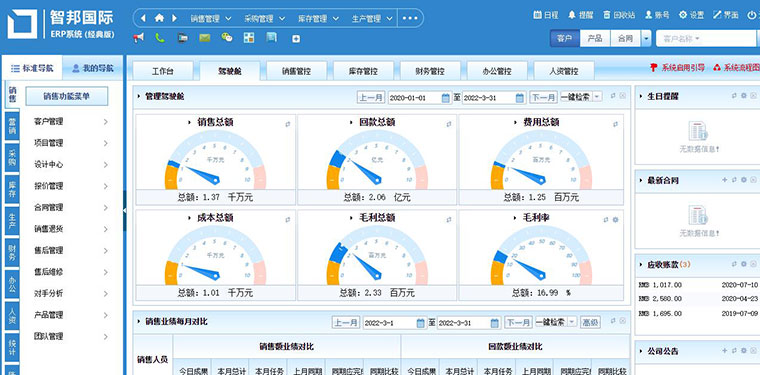
Task: Switch to the 工作台 tab
Action: tap(162, 71)
